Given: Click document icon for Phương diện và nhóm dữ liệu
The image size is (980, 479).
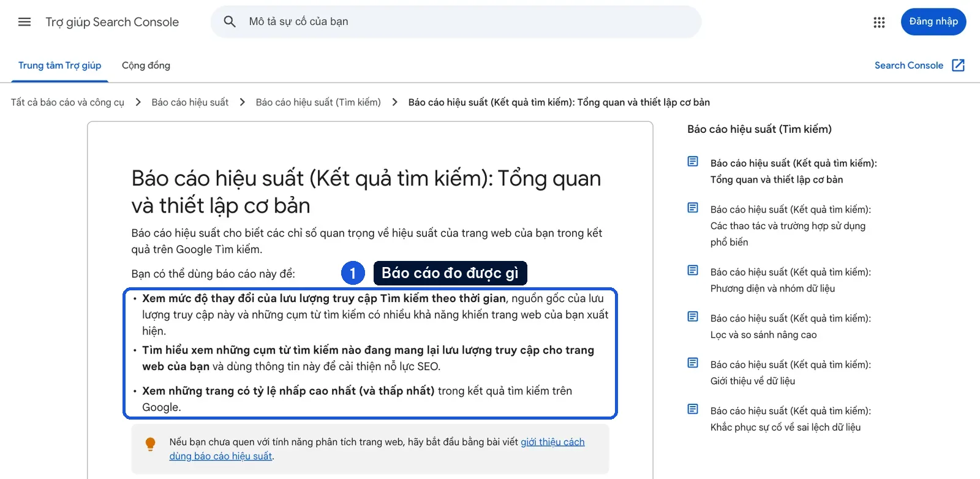Looking at the screenshot, I should point(693,271).
